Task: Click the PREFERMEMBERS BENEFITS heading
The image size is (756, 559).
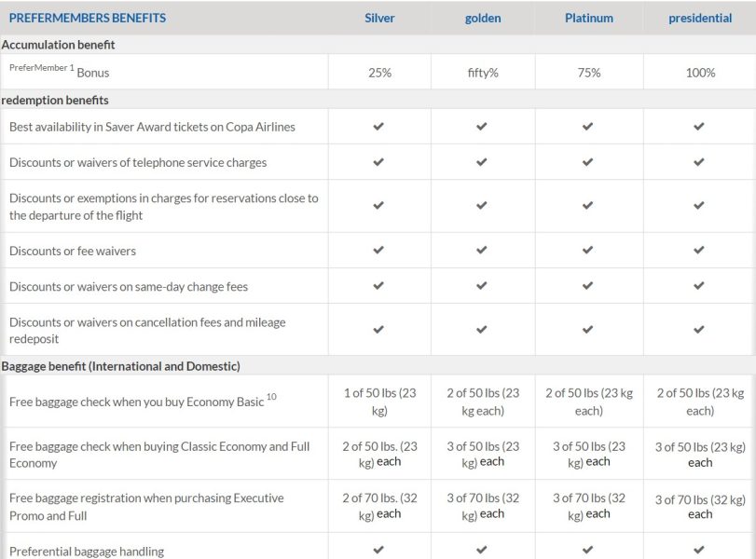Action: click(88, 18)
